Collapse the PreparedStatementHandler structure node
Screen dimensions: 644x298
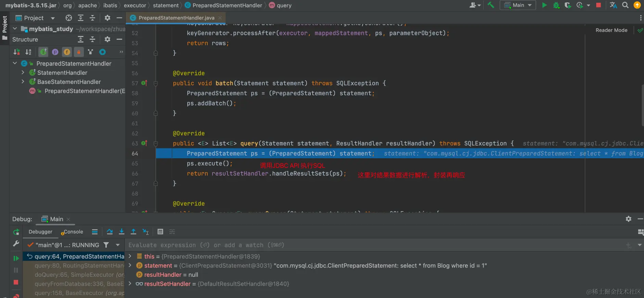15,63
